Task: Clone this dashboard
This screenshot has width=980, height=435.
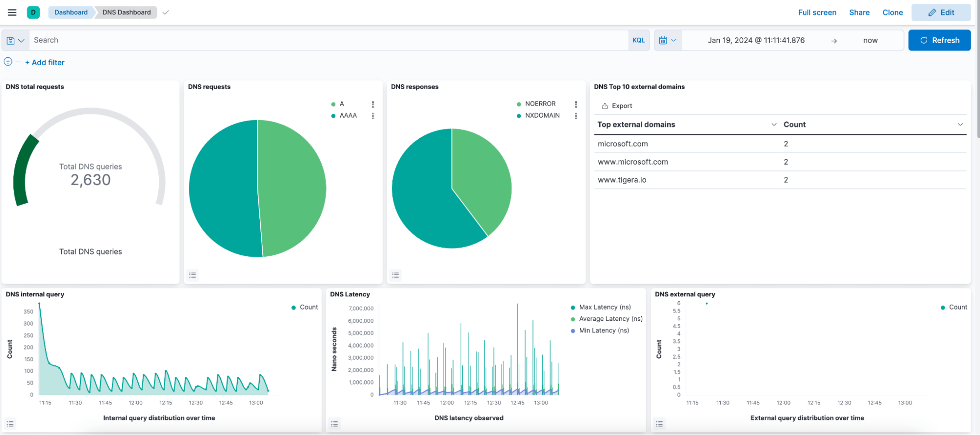Action: point(893,13)
